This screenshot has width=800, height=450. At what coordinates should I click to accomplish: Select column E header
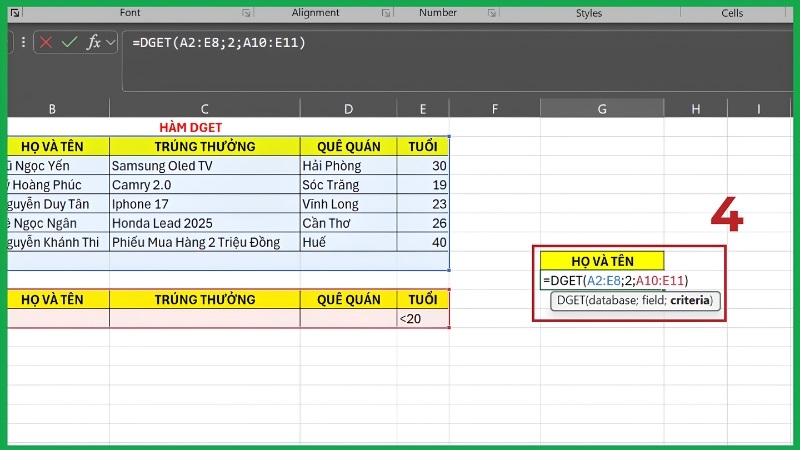(423, 109)
